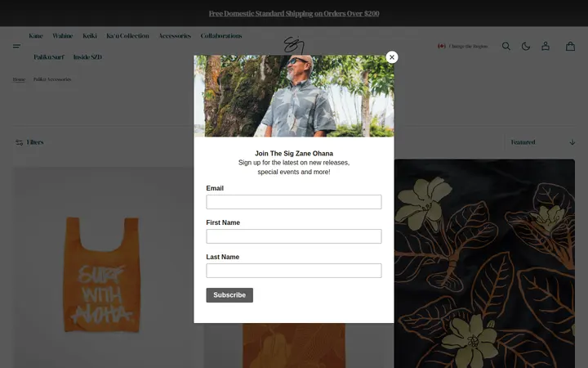Open the Filters panel label

(35, 142)
